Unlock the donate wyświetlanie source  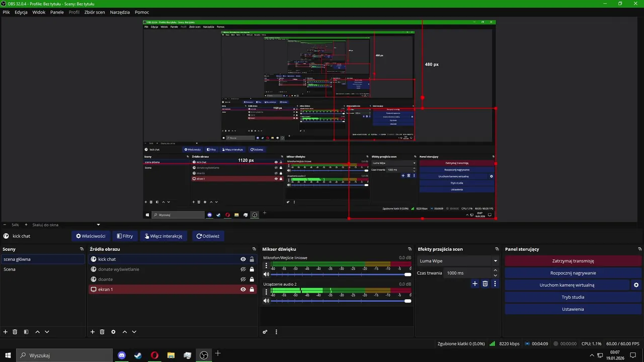pyautogui.click(x=252, y=269)
